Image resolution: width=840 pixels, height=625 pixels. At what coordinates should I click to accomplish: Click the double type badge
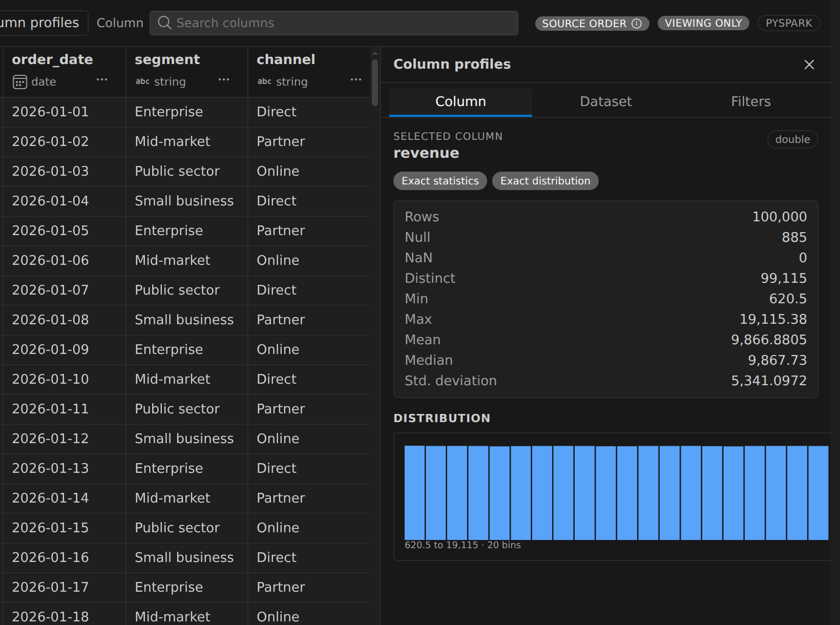coord(792,139)
